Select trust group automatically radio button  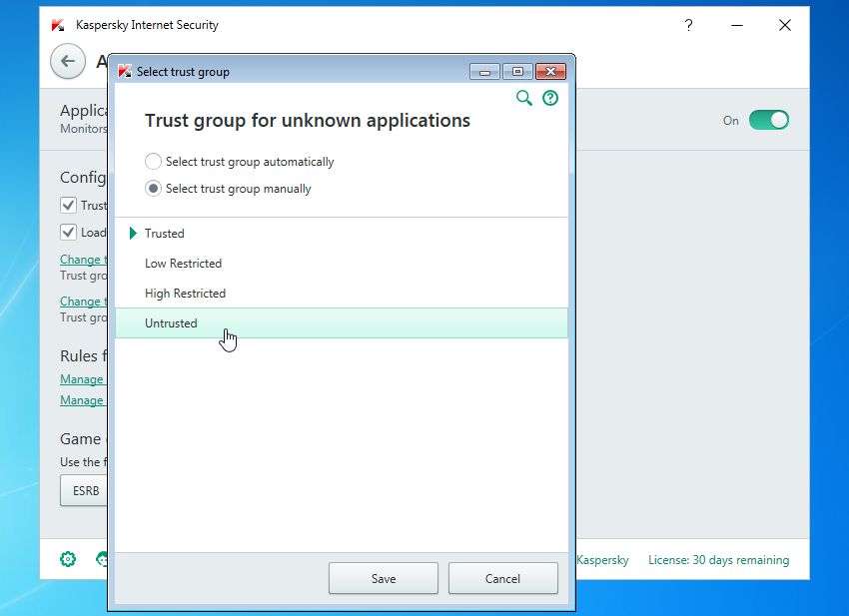coord(153,162)
